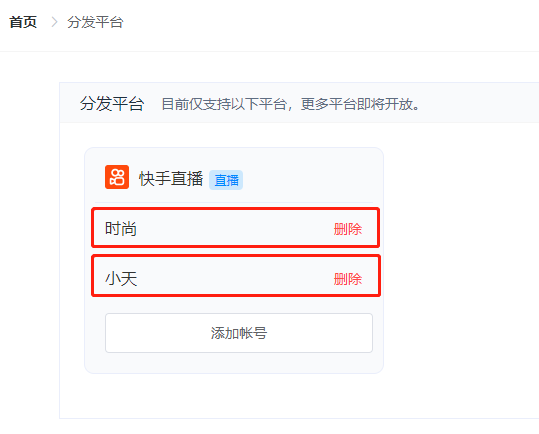539x434 pixels.
Task: Click the 快手直播 platform title
Action: coord(171,179)
